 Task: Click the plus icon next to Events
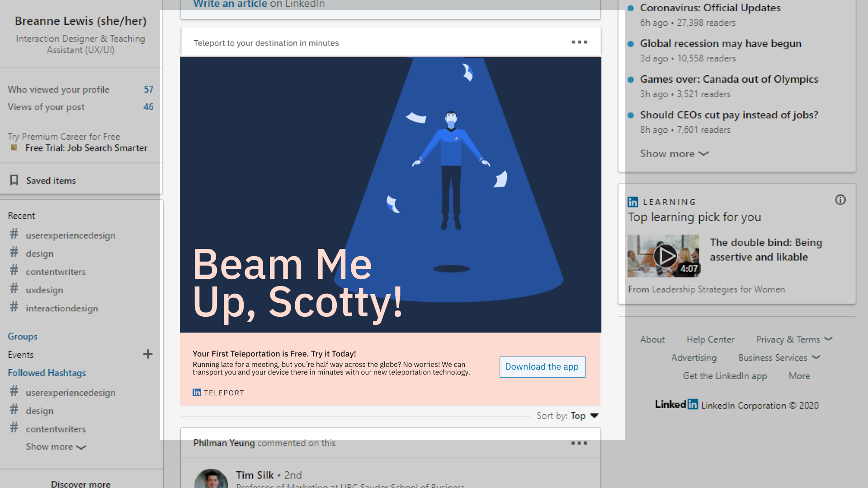pyautogui.click(x=148, y=354)
